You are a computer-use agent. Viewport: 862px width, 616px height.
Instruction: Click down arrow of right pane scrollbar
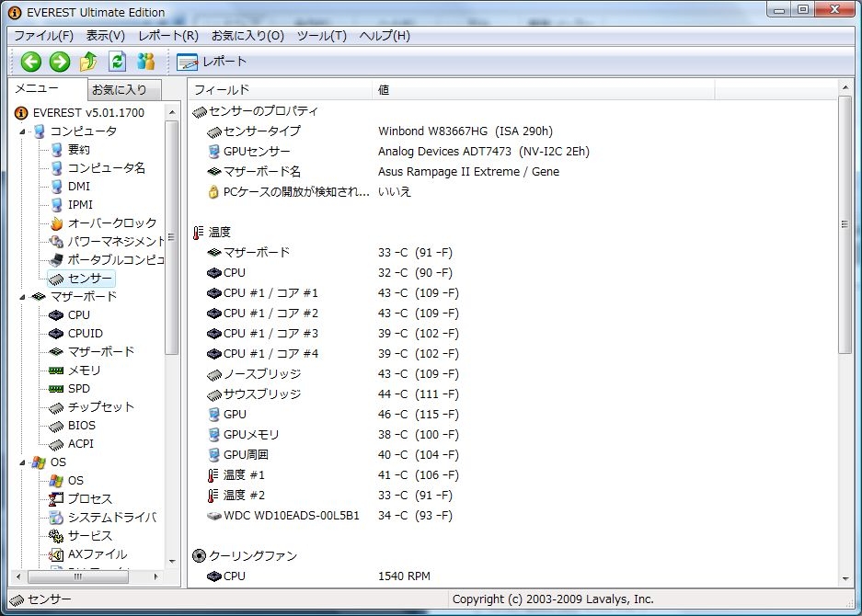click(x=845, y=578)
